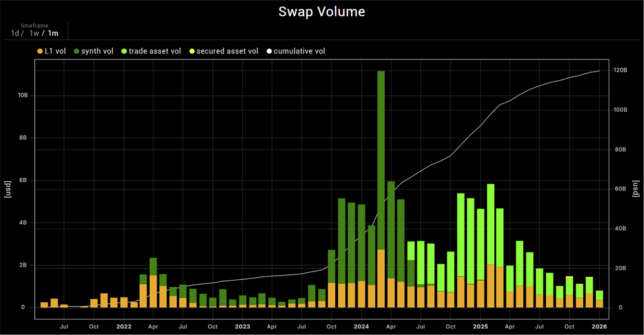This screenshot has width=644, height=335.
Task: Hide the 'trade asset vol' series via label
Action: (x=155, y=51)
